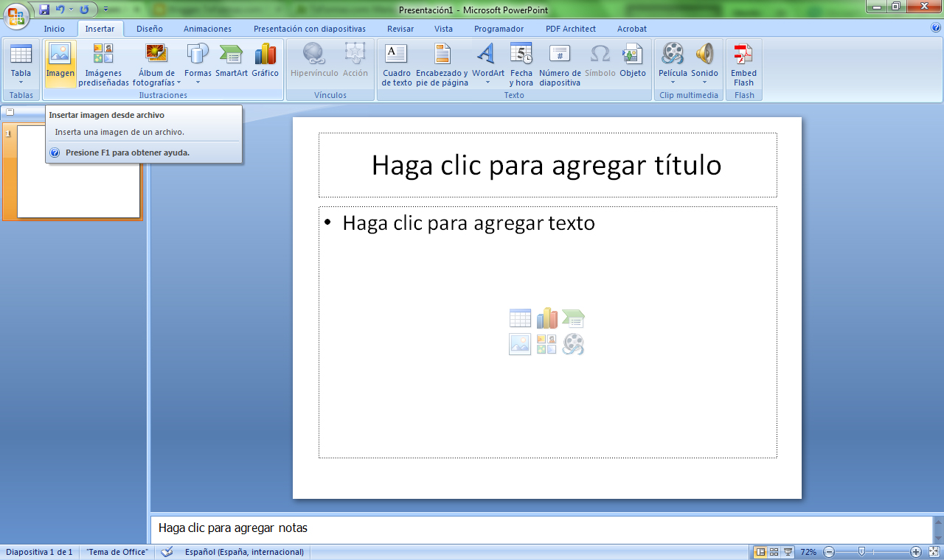
Task: Click the Español language button
Action: coord(244,552)
